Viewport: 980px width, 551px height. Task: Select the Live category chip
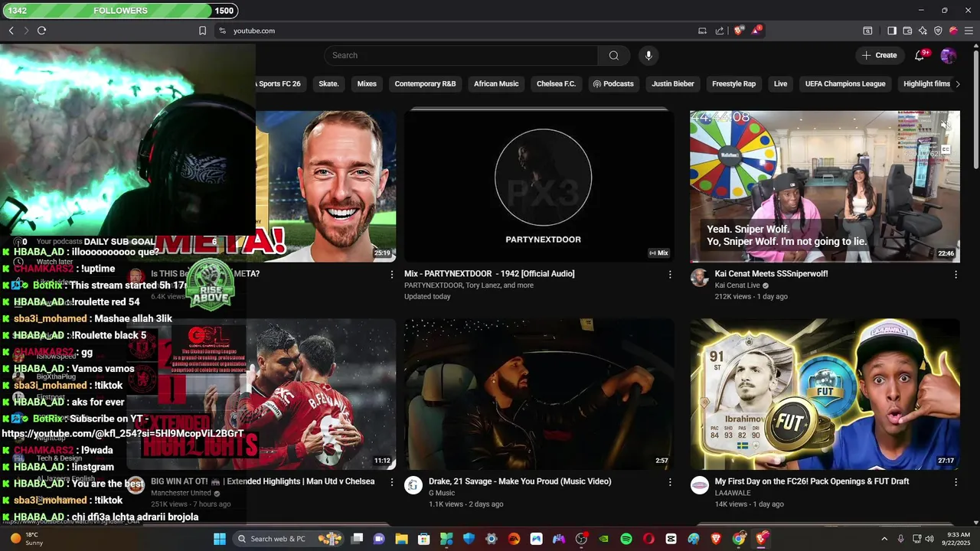(780, 83)
